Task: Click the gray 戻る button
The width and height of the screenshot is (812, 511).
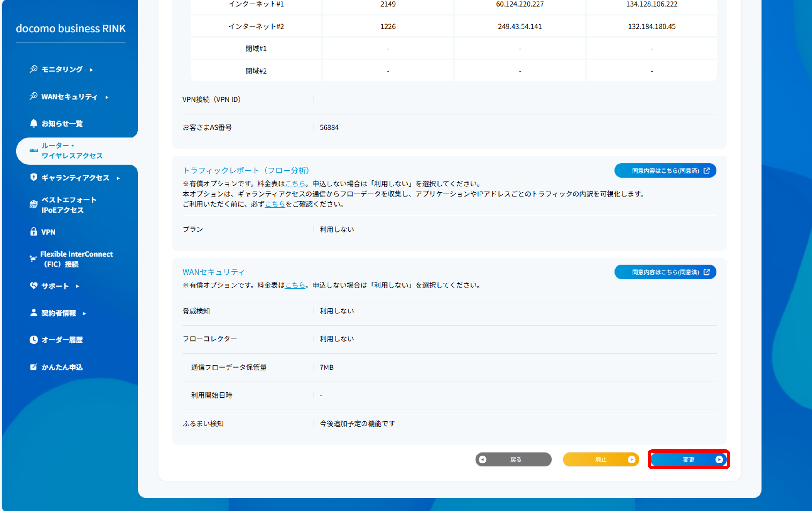Action: (x=513, y=459)
